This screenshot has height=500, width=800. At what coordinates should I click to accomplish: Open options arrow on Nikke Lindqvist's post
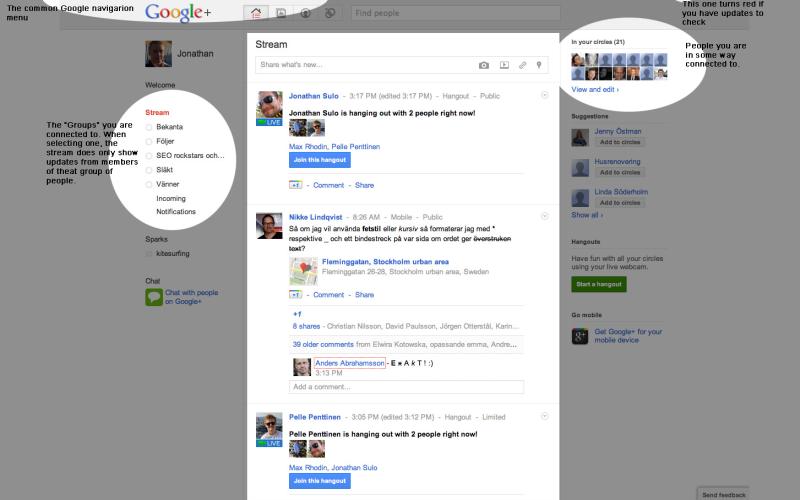pos(545,216)
